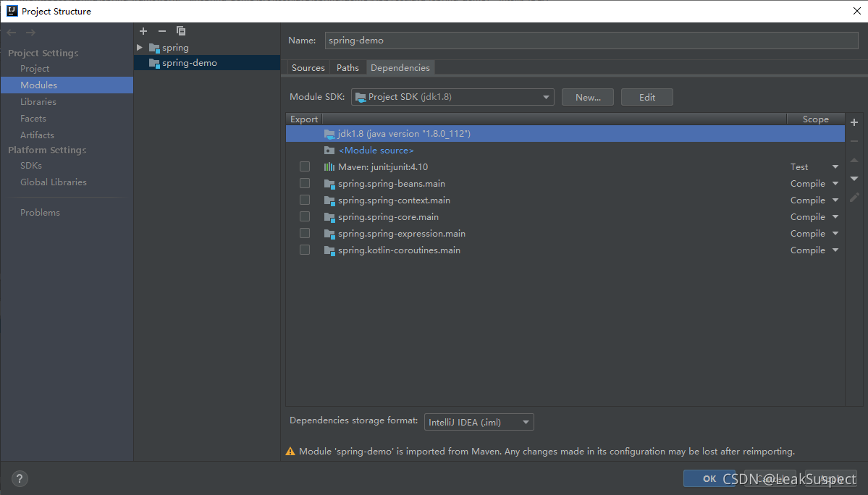
Task: Click the kotlin-coroutines.main module icon
Action: tap(329, 250)
